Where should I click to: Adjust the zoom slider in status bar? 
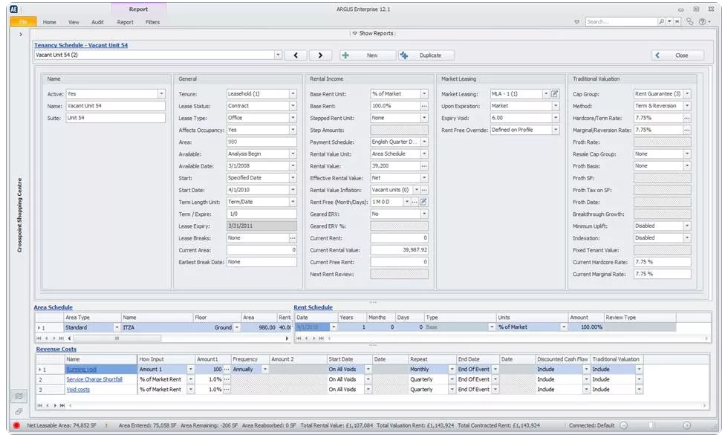(651, 425)
